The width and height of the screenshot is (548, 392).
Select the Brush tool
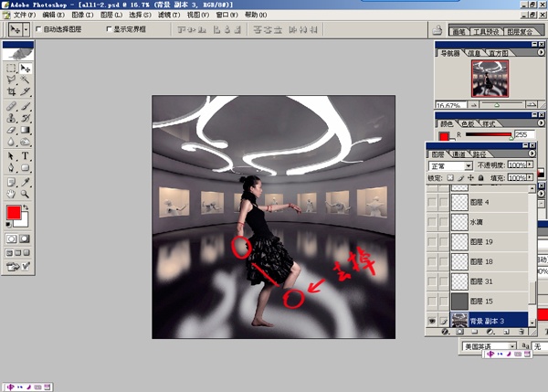click(x=25, y=106)
